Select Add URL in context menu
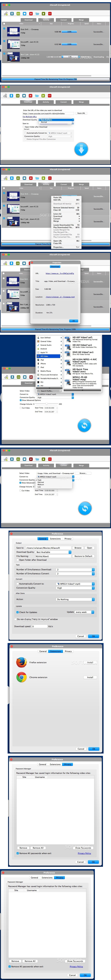This screenshot has width=111, height=980. pyautogui.click(x=67, y=200)
